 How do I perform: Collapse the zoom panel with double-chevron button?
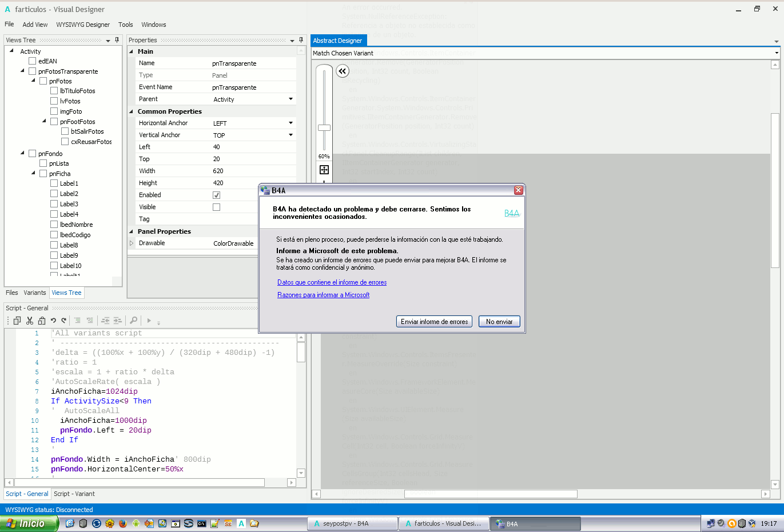pyautogui.click(x=342, y=71)
